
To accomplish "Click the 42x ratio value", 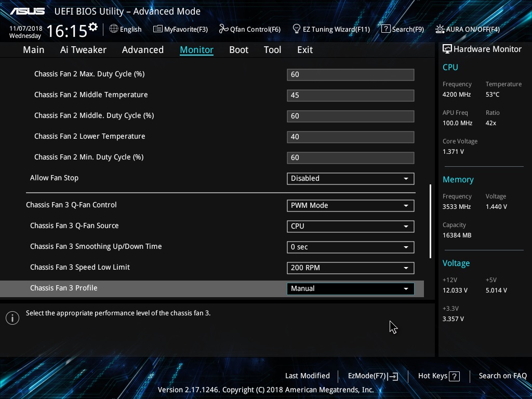I will point(491,123).
